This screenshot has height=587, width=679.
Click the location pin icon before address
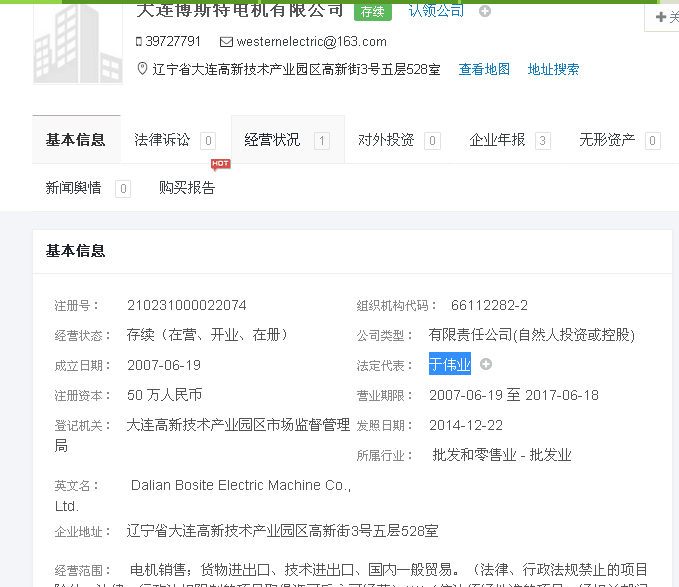(x=141, y=70)
